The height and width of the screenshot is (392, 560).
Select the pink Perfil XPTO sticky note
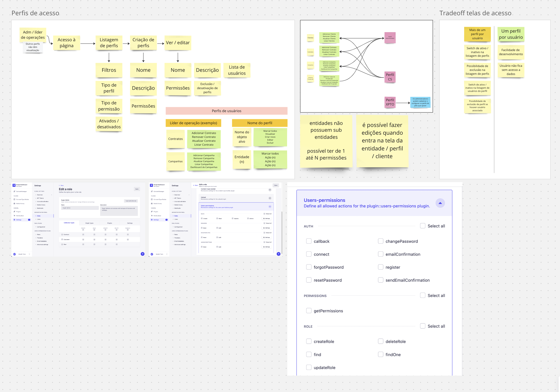click(390, 102)
